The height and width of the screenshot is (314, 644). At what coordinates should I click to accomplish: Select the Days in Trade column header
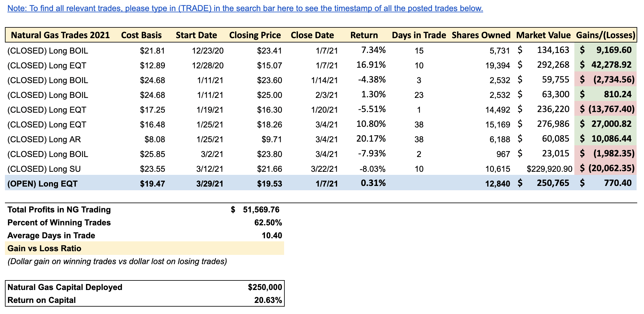pos(419,35)
